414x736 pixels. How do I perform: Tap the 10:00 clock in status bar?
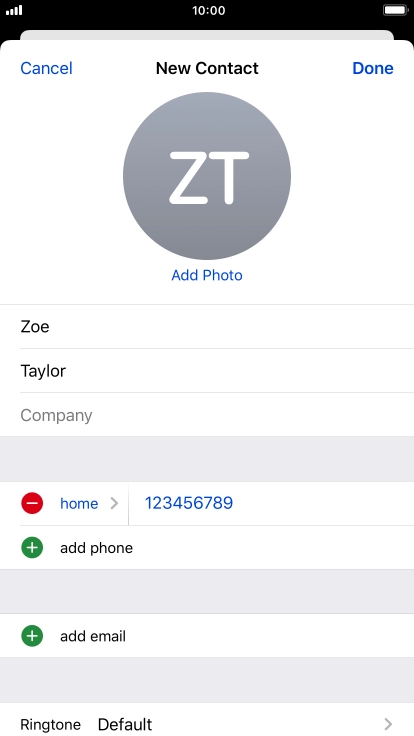click(x=208, y=10)
